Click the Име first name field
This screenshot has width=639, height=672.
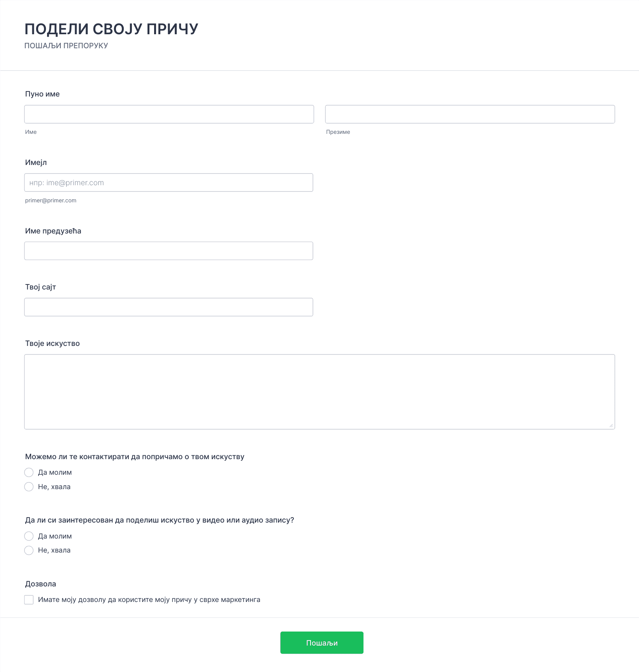coord(169,114)
